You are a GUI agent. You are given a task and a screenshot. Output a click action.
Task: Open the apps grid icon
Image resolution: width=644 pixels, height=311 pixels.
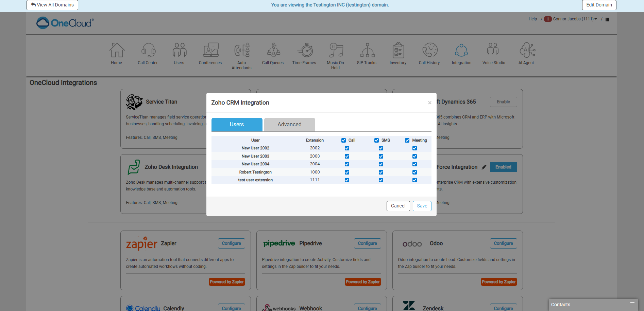[607, 19]
